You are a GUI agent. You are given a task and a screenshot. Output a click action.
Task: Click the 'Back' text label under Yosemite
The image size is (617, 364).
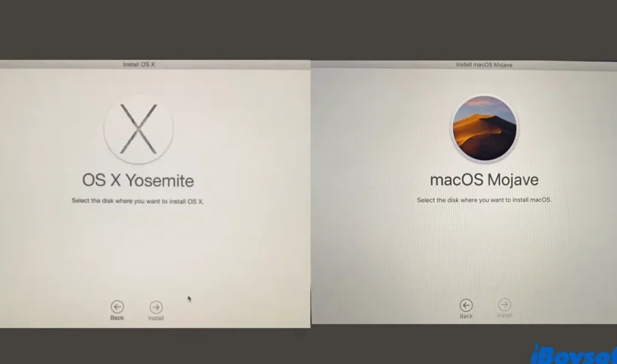117,318
